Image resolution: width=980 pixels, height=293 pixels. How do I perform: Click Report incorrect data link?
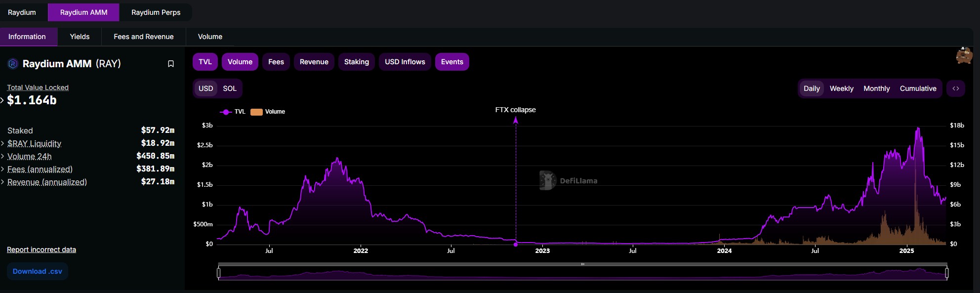pos(41,250)
